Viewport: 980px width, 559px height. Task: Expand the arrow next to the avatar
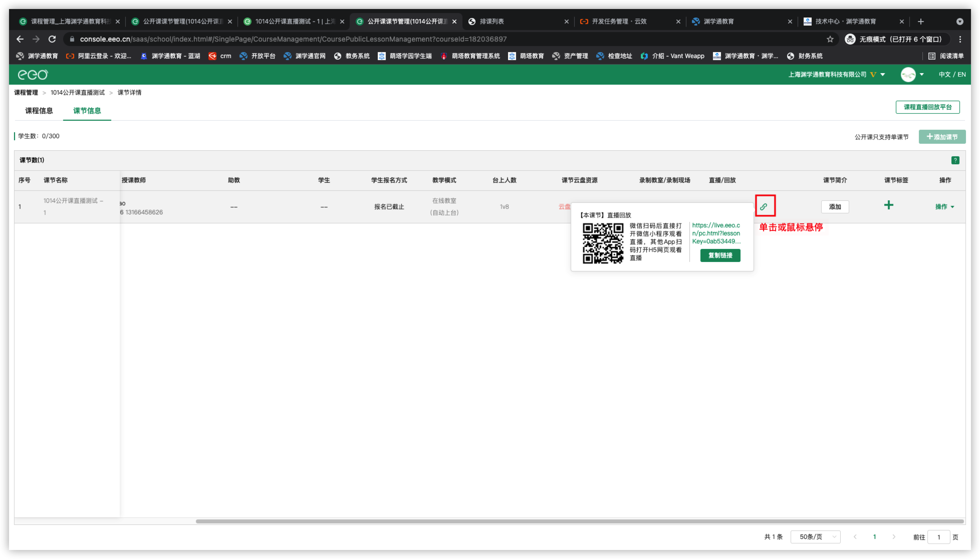coord(921,74)
